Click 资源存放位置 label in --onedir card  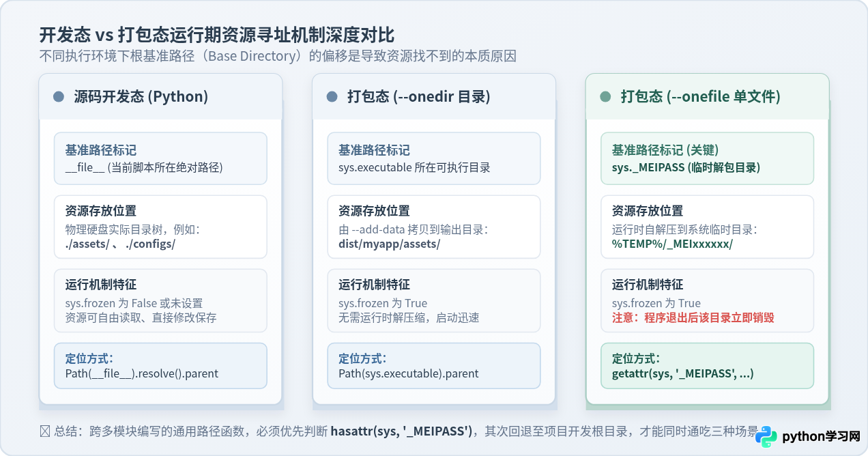point(375,211)
